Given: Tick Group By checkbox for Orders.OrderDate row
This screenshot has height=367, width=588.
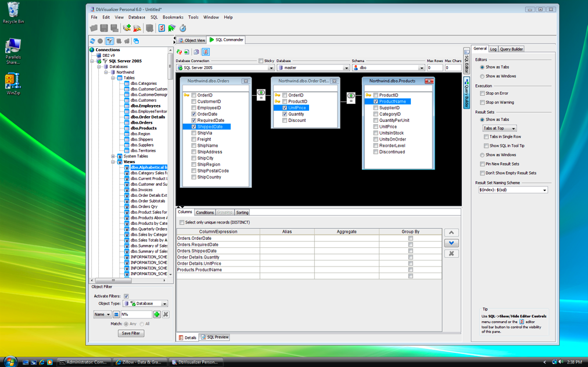Looking at the screenshot, I should tap(411, 239).
